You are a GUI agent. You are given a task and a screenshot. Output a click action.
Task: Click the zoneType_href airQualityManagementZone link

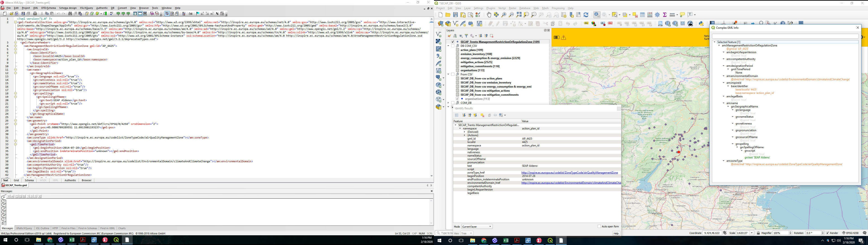[x=569, y=172]
